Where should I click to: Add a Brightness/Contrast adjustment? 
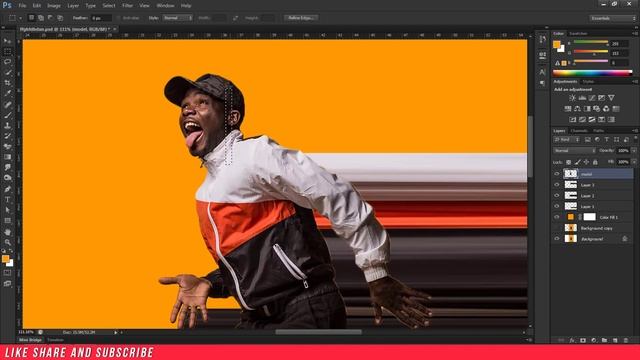tap(572, 98)
